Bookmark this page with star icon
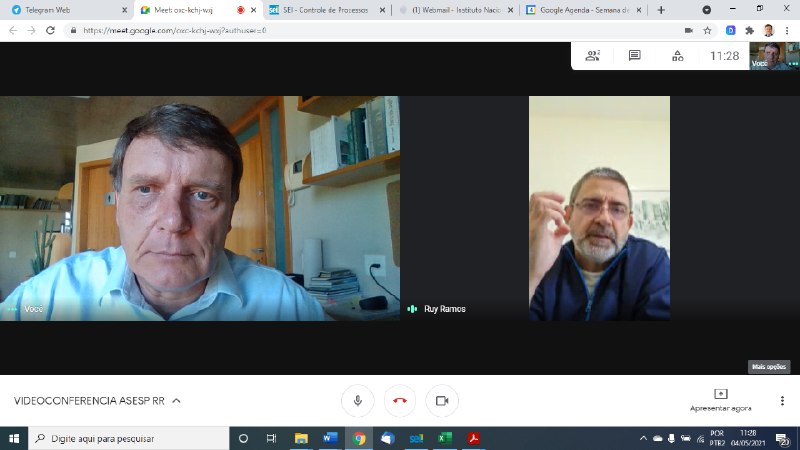This screenshot has width=800, height=450. (x=707, y=31)
